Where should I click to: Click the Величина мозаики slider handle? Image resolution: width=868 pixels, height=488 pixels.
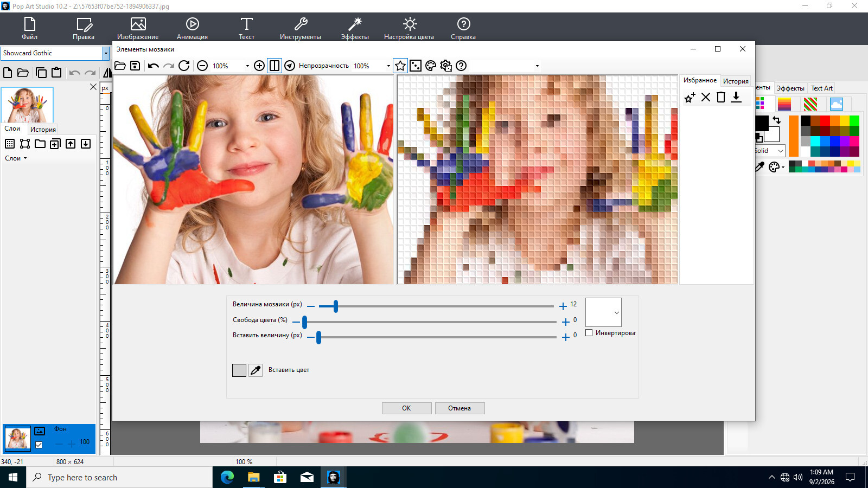click(336, 306)
